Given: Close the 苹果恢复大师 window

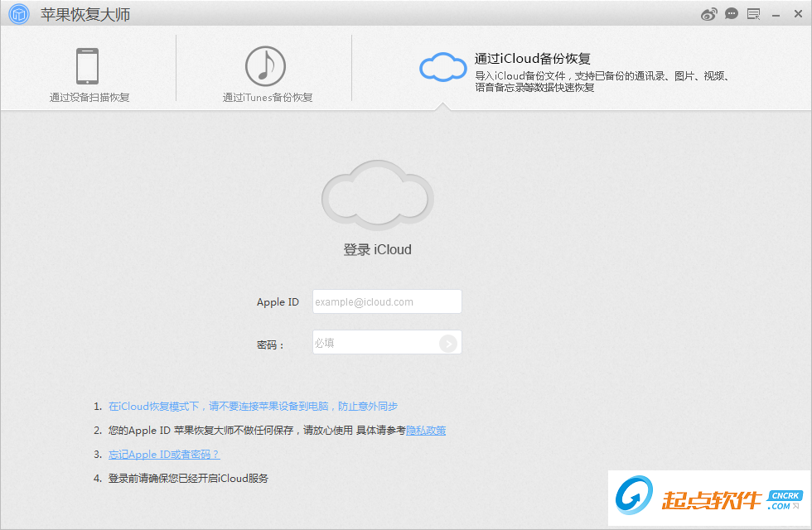Looking at the screenshot, I should tap(798, 14).
